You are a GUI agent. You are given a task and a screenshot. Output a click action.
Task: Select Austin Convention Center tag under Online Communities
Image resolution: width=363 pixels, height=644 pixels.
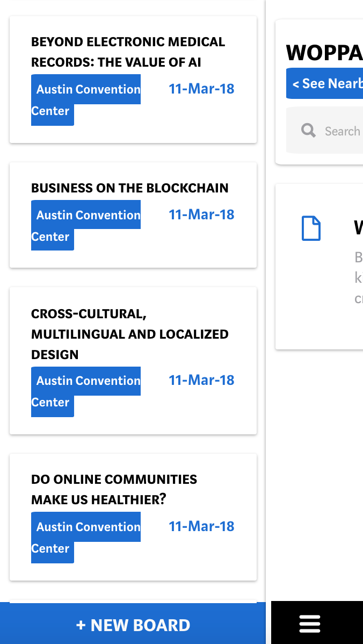(86, 538)
